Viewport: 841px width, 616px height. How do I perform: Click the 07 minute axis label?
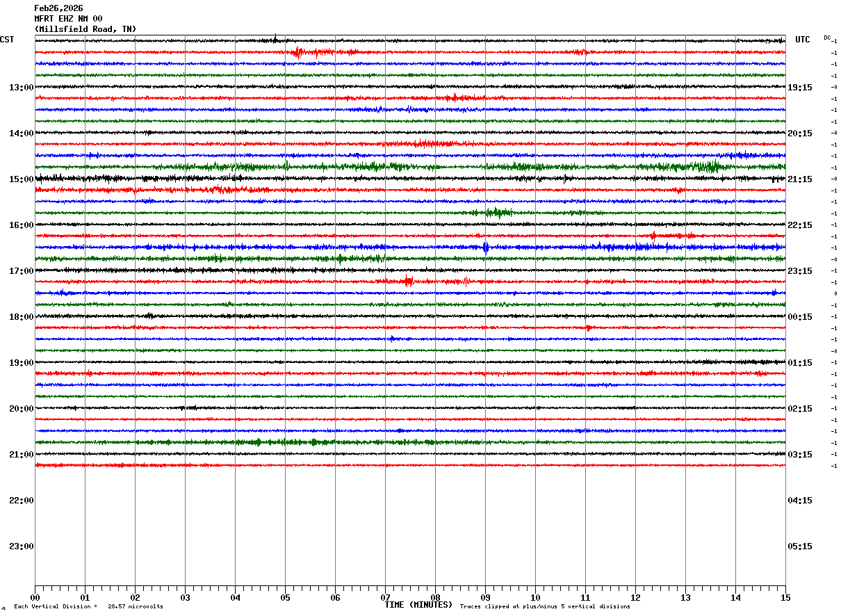pos(385,598)
